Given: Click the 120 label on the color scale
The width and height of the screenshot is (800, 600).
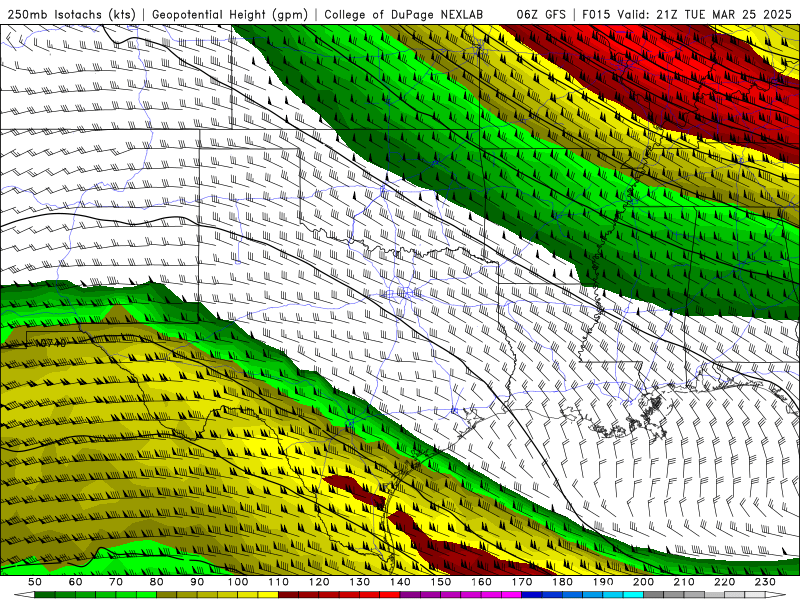Looking at the screenshot, I should (x=319, y=582).
